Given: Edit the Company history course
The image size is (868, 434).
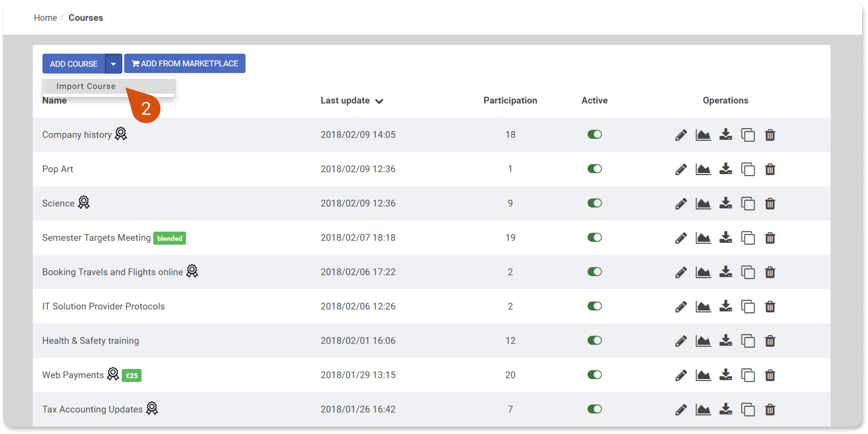Looking at the screenshot, I should [681, 135].
